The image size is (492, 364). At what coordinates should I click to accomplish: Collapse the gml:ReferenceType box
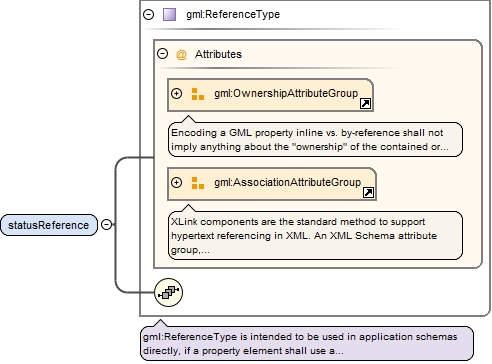pos(148,14)
